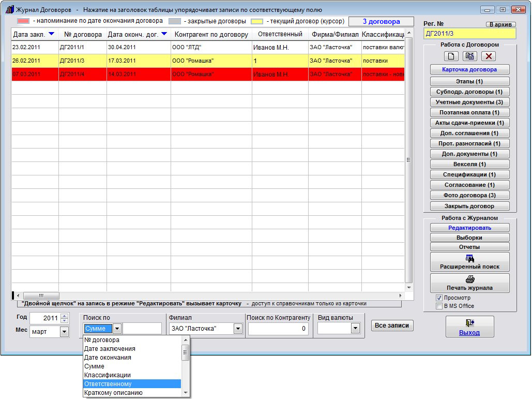Choose Дате заключения from the dropdown list
This screenshot has width=532, height=399.
132,349
